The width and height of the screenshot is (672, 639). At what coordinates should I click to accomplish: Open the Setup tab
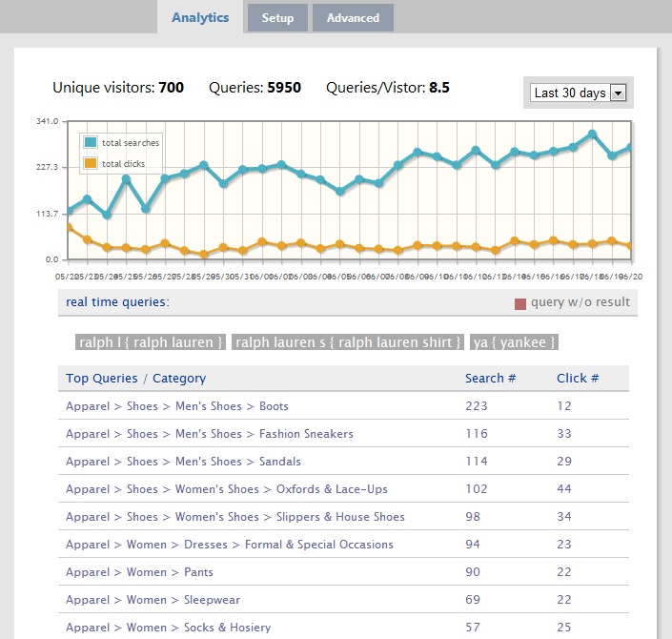[277, 18]
